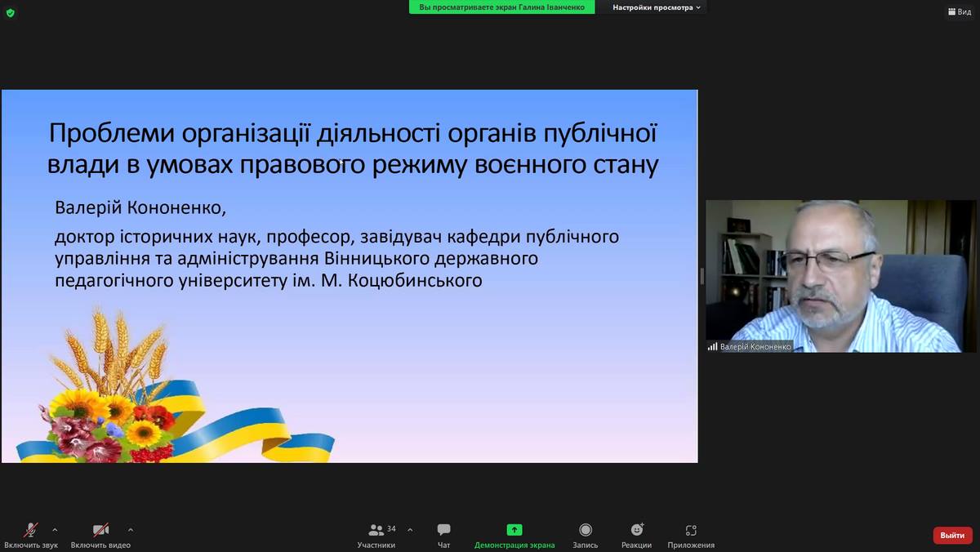Click the green screen-viewing notification banner
Screen dimensions: 980x552
501,7
